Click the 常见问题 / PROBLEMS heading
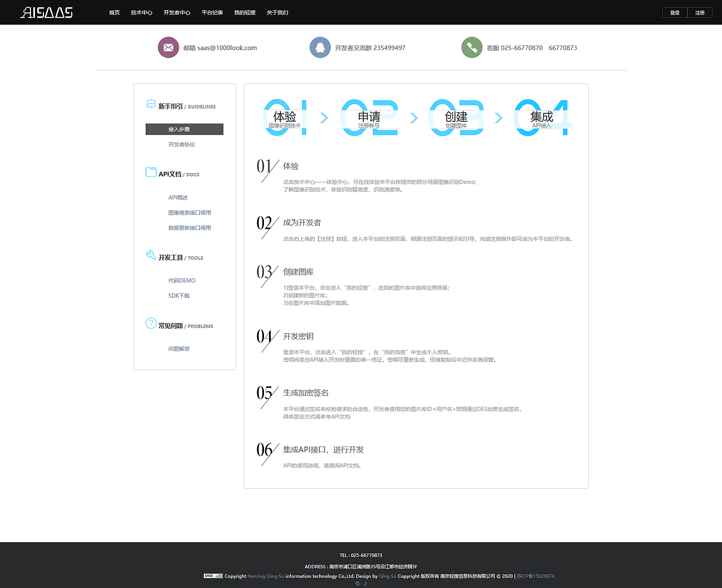722x588 pixels. [186, 326]
